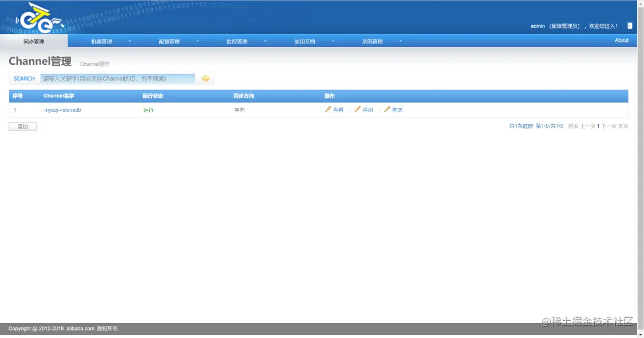Click the pencil icon beside 推送
The height and width of the screenshot is (338, 644).
point(387,109)
